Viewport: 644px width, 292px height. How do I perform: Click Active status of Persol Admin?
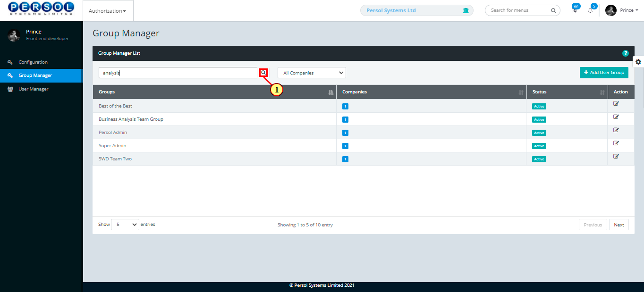539,133
